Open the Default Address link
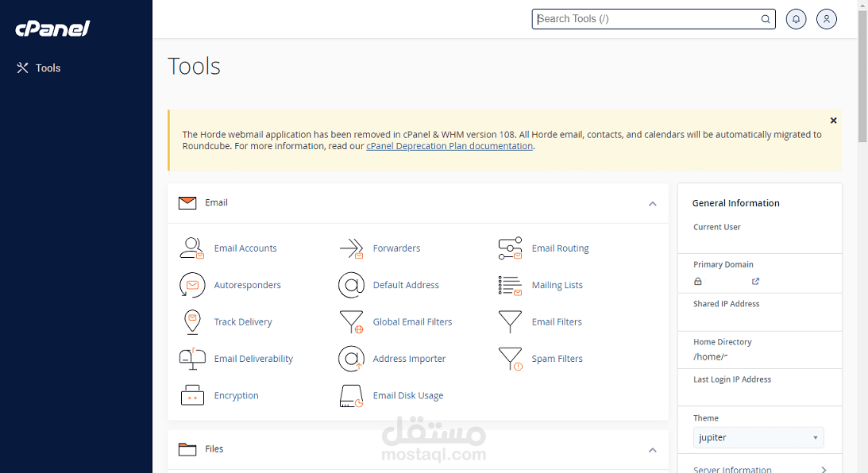 pos(406,285)
